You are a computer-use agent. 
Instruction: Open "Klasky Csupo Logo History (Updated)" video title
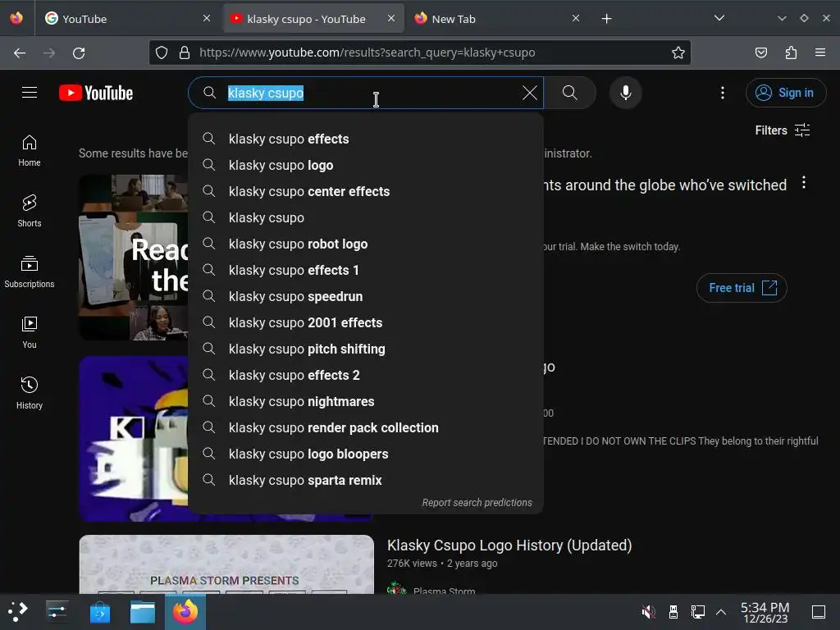(x=509, y=546)
